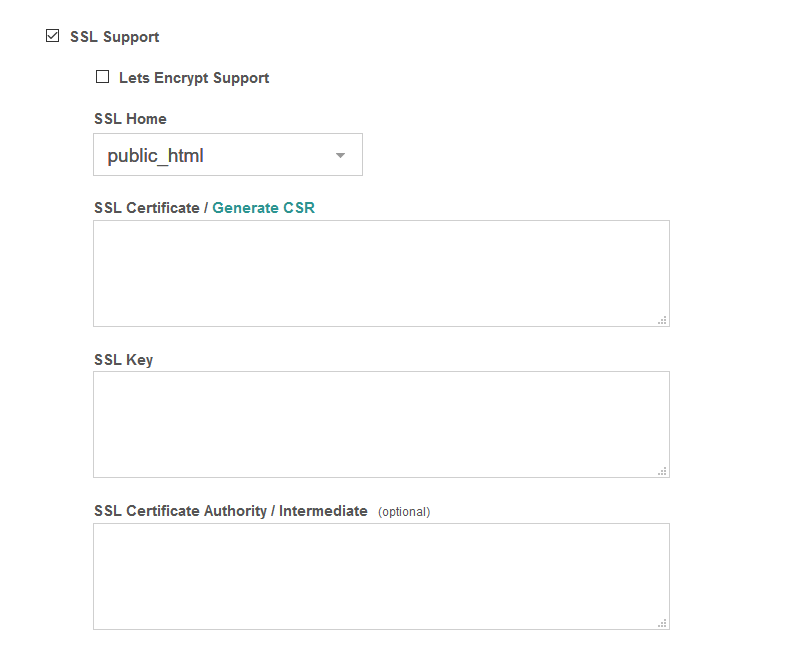Click the Lets Encrypt Support label text
Image resolution: width=785 pixels, height=666 pixels.
(194, 78)
